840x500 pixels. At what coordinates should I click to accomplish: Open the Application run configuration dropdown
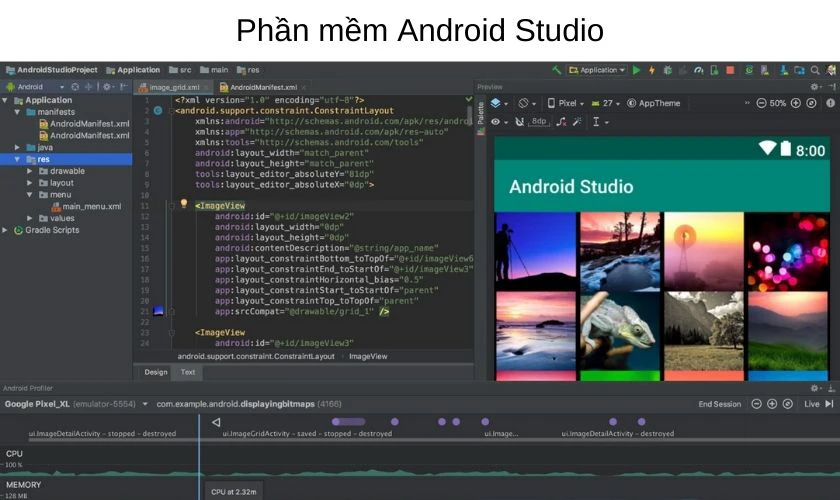coord(597,70)
